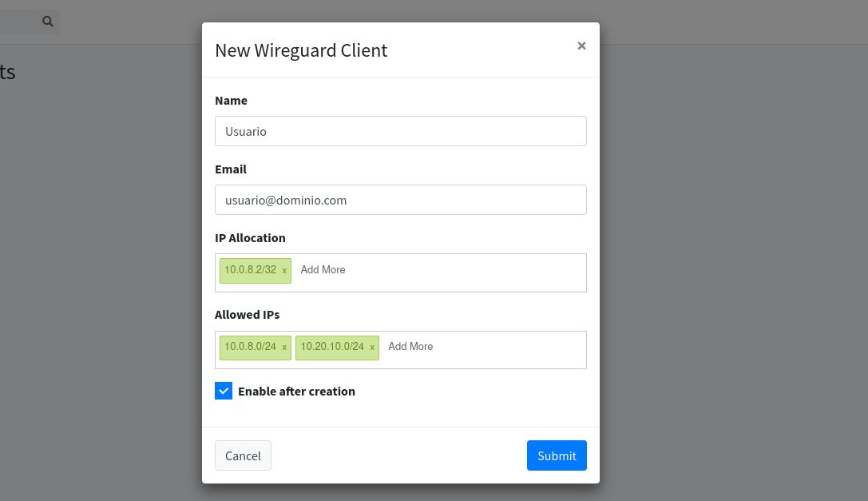Click the IP Allocation label

[x=250, y=238]
